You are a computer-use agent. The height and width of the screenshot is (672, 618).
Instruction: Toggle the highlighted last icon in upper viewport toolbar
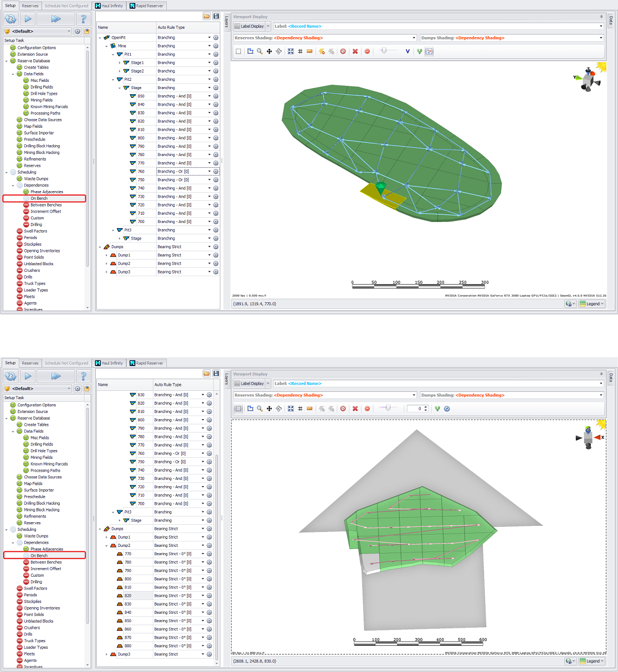pos(429,51)
